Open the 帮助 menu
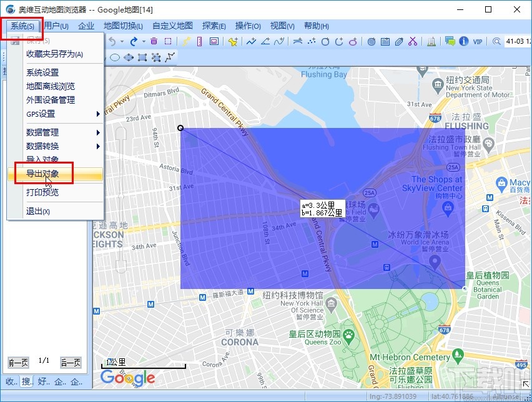 pos(315,26)
